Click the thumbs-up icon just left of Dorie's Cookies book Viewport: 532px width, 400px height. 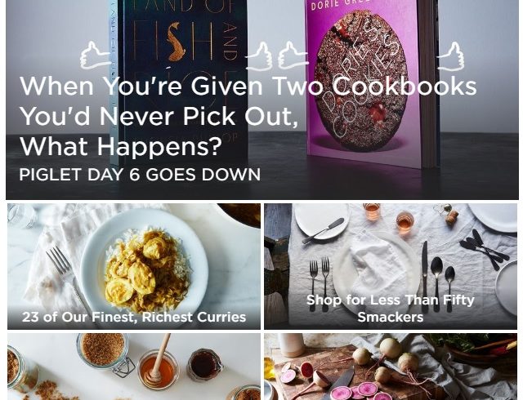point(293,56)
